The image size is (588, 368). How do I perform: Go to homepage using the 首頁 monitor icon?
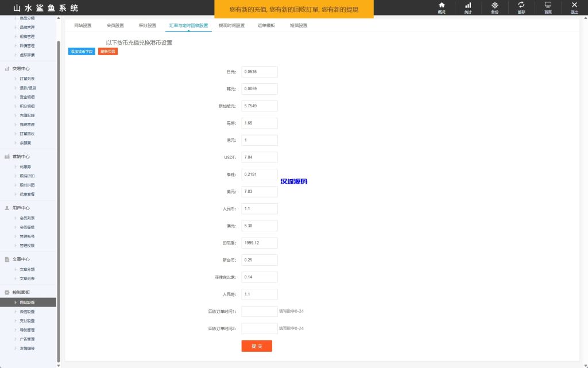tap(547, 7)
